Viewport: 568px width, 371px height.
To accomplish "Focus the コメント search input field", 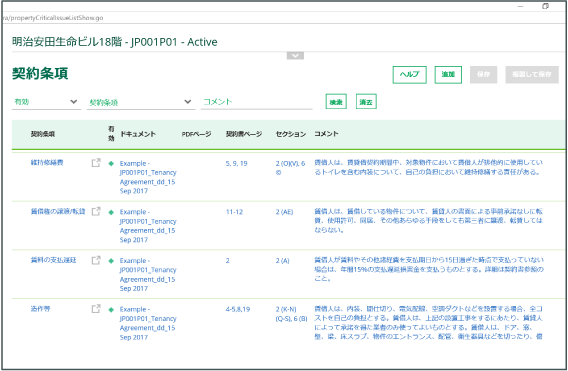I will (x=256, y=102).
